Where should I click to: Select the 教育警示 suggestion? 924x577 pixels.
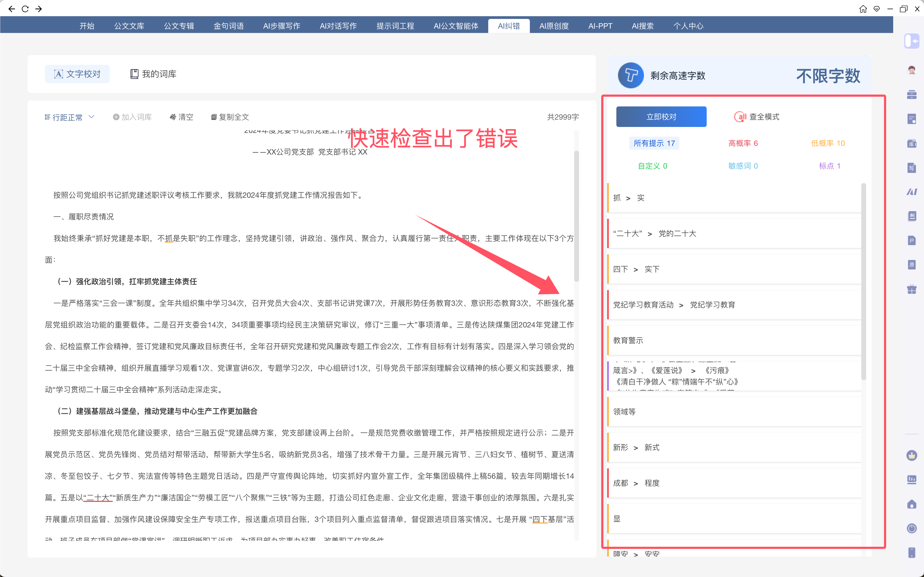point(734,340)
